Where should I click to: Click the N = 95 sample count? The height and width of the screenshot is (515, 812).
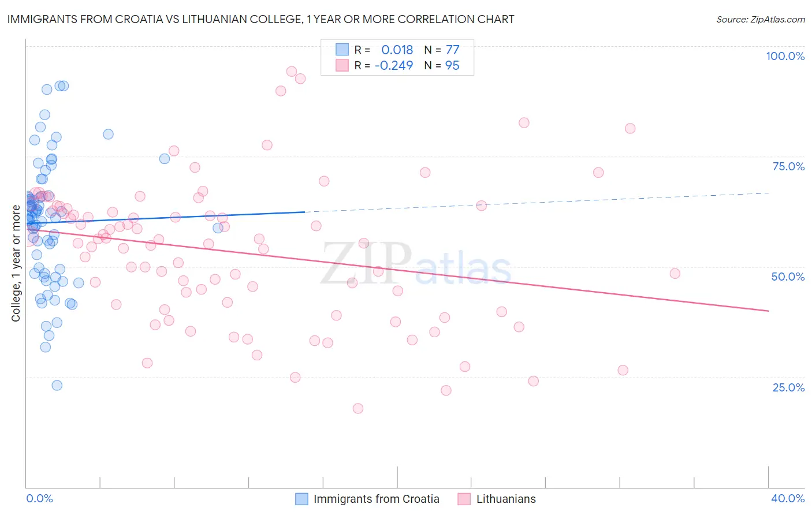[442, 65]
